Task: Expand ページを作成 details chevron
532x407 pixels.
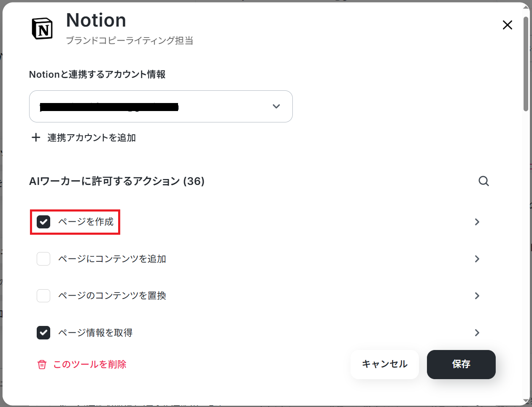Action: tap(477, 222)
